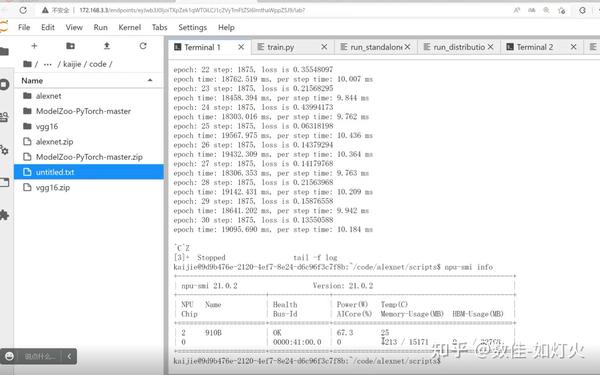Viewport: 600px width, 375px height.
Task: Click the new launcher plus icon
Action: pos(34,46)
